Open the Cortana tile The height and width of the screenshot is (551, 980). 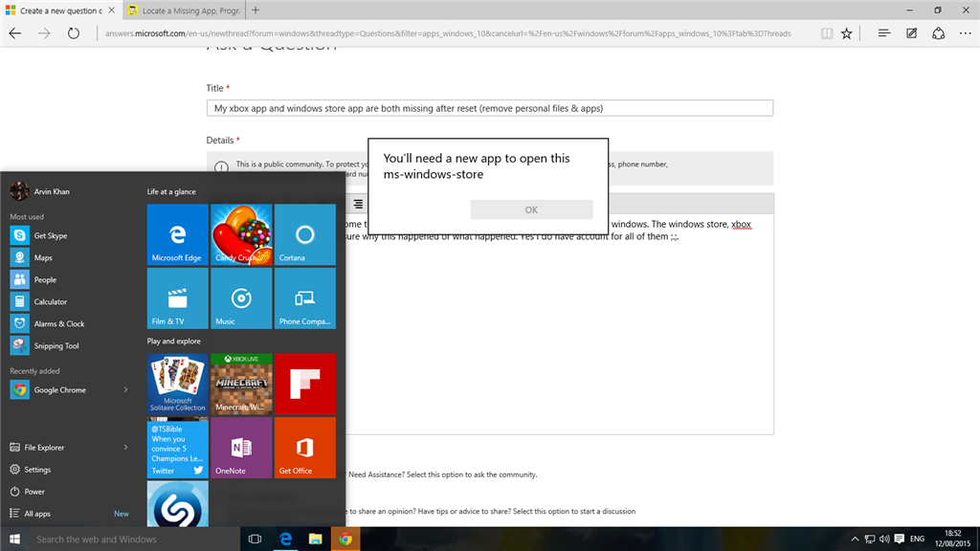click(305, 234)
